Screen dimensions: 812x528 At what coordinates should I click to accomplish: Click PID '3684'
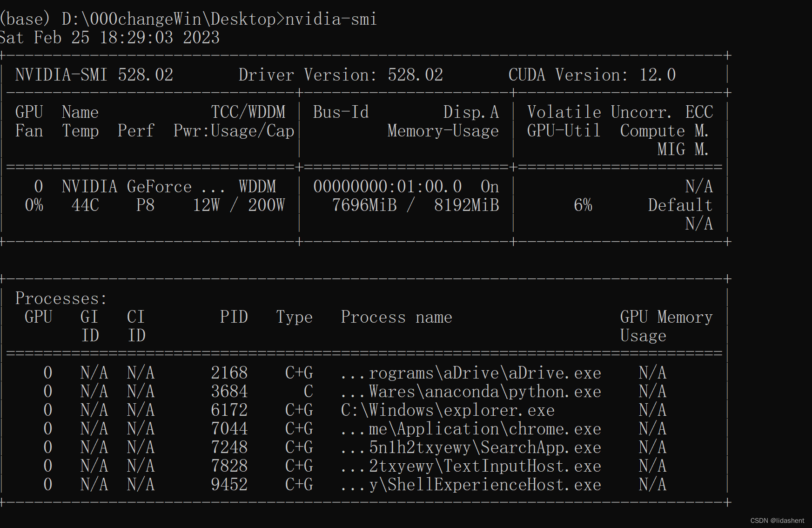(x=229, y=392)
